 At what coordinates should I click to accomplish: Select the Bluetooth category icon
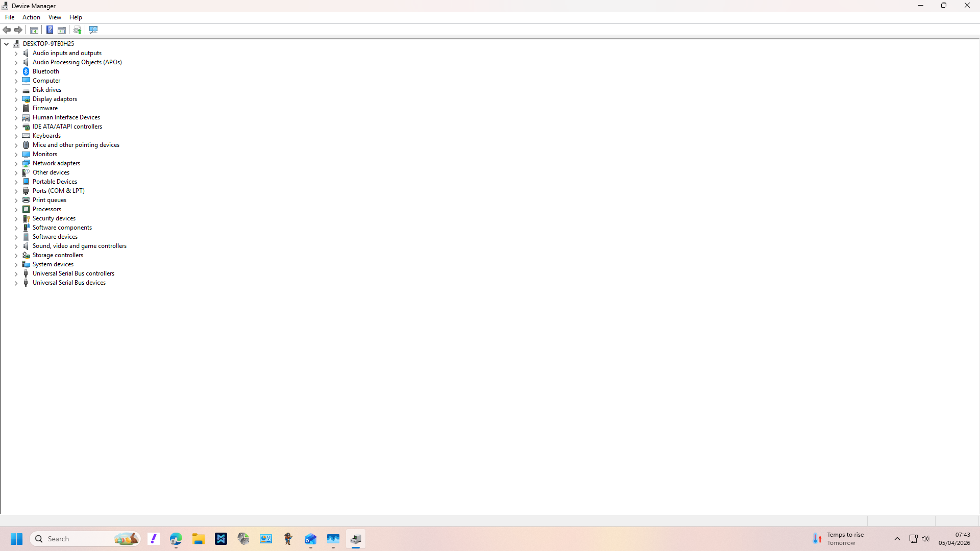coord(26,71)
